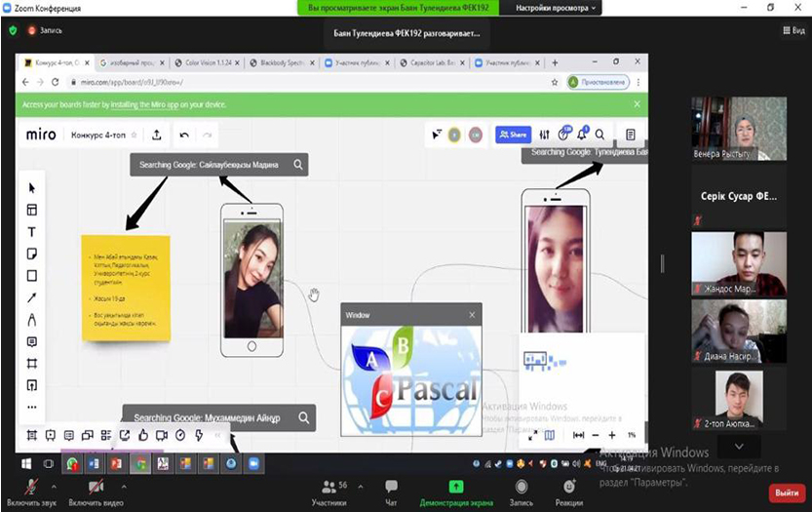The image size is (812, 512).
Task: Dismiss the green Miro app banner
Action: (x=637, y=104)
